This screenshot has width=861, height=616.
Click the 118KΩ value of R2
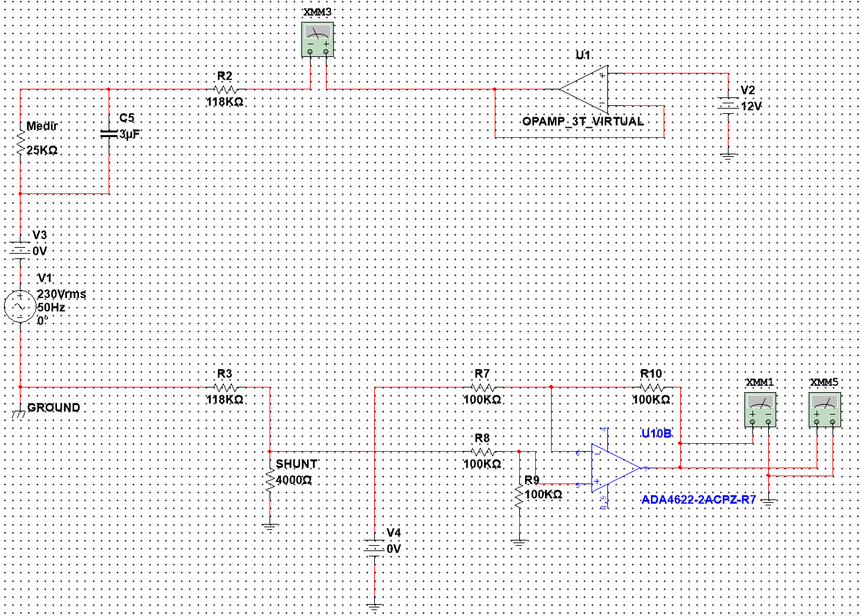click(225, 103)
